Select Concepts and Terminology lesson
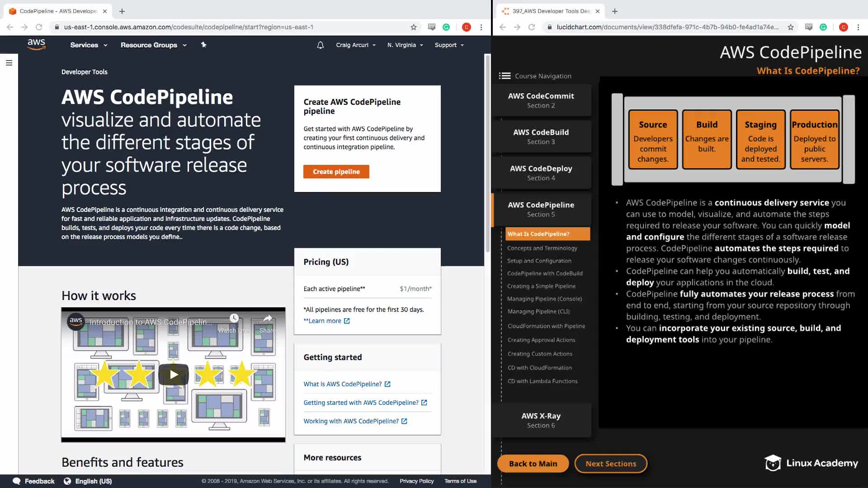This screenshot has height=488, width=868. (x=542, y=248)
